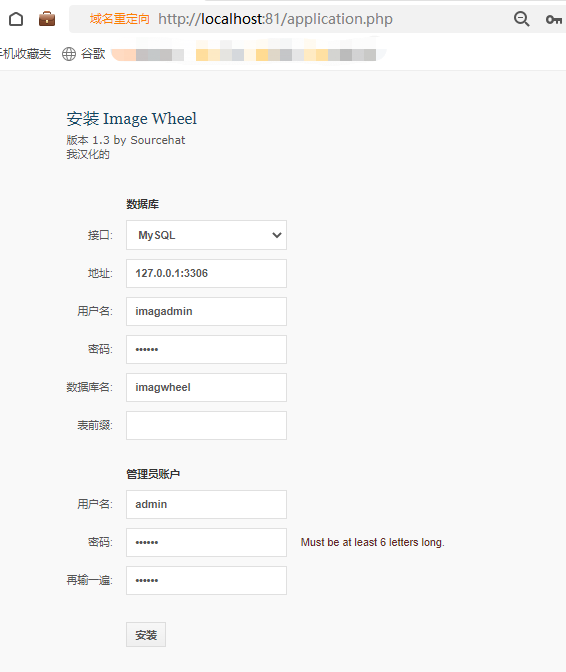Click the browser home icon
566x672 pixels.
coord(16,19)
